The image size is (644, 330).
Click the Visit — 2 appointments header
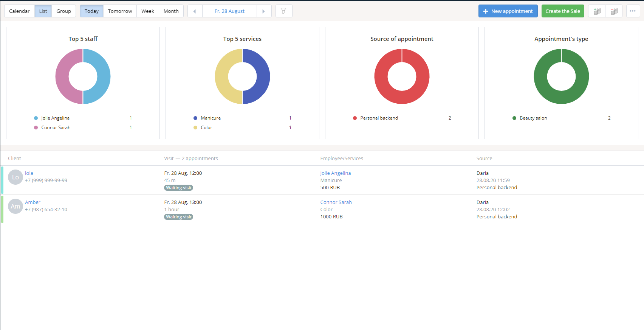point(191,158)
